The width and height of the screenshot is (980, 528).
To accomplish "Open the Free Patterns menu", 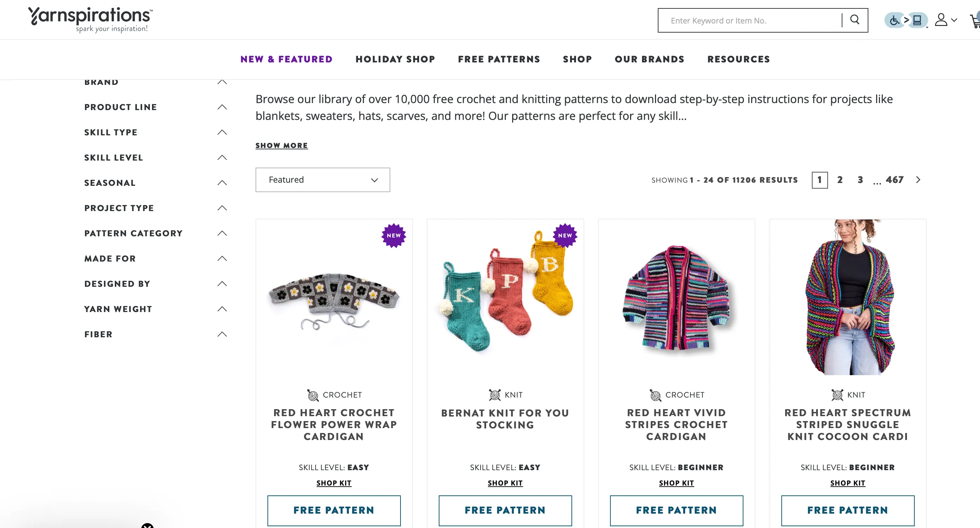I will click(x=499, y=59).
